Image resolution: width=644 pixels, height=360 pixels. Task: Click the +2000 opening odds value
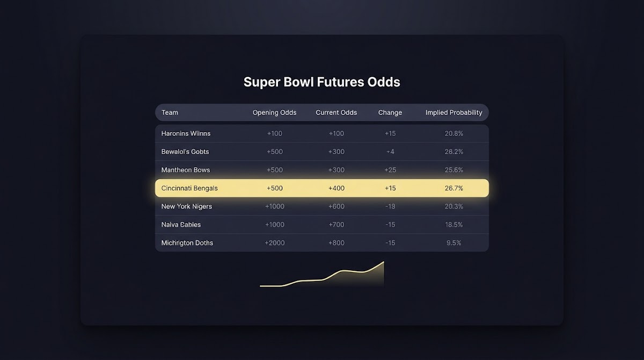click(275, 243)
